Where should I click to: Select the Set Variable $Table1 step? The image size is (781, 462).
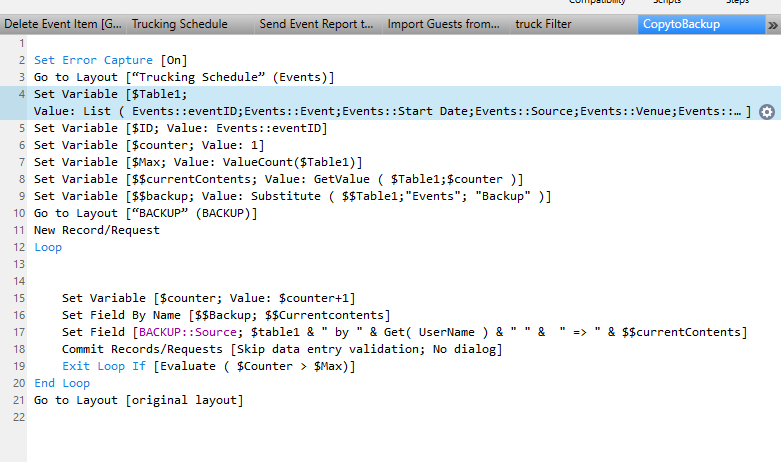[x=111, y=94]
